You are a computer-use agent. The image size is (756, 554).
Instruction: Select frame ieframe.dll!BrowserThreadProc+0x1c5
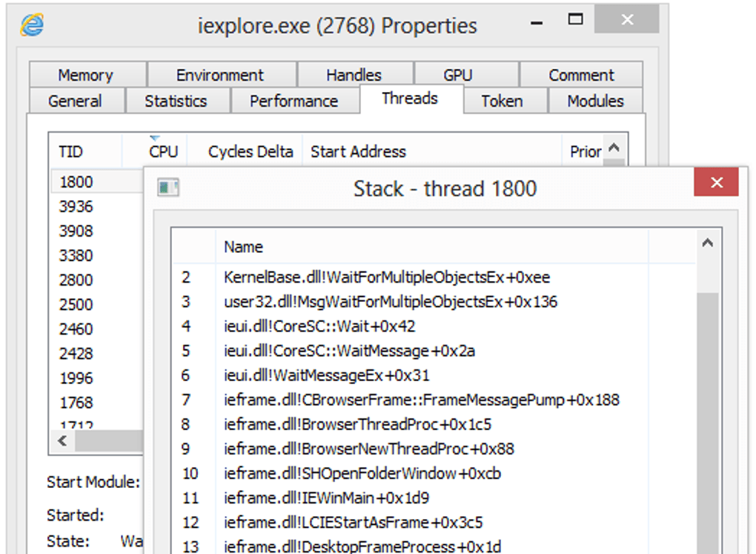click(x=434, y=424)
